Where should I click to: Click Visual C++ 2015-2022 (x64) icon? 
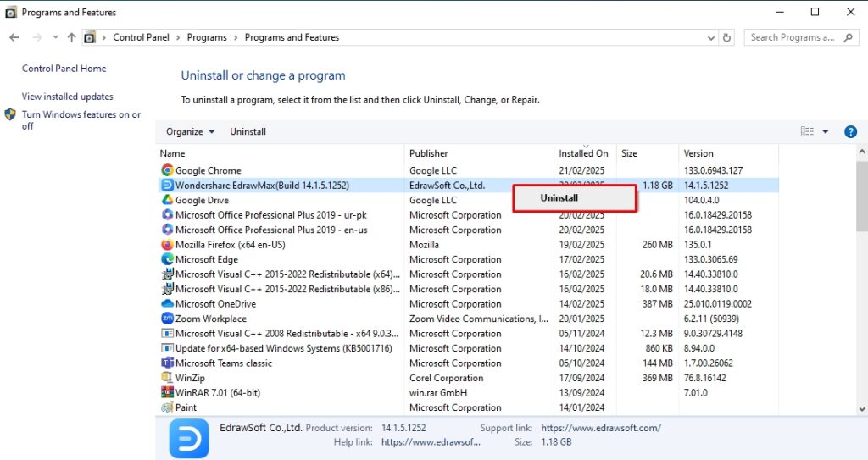pyautogui.click(x=167, y=274)
